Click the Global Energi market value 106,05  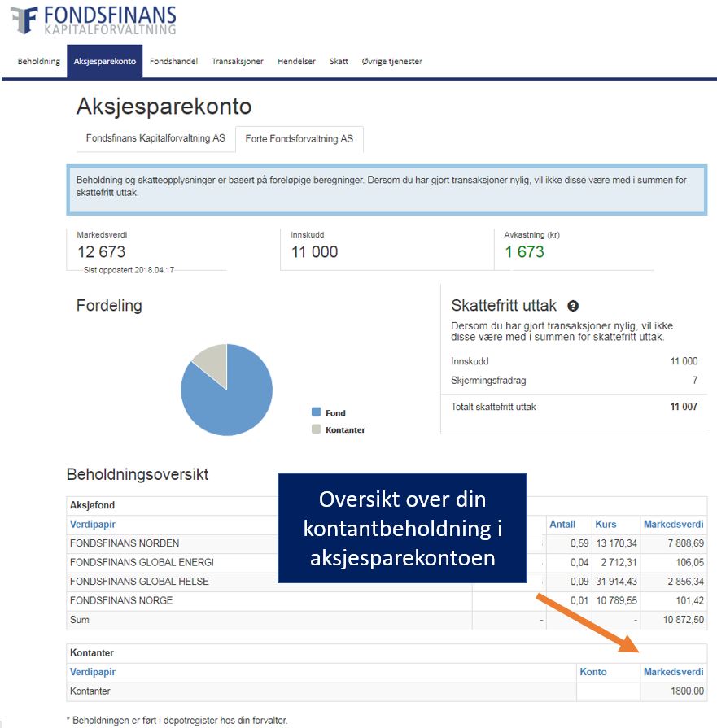(690, 562)
